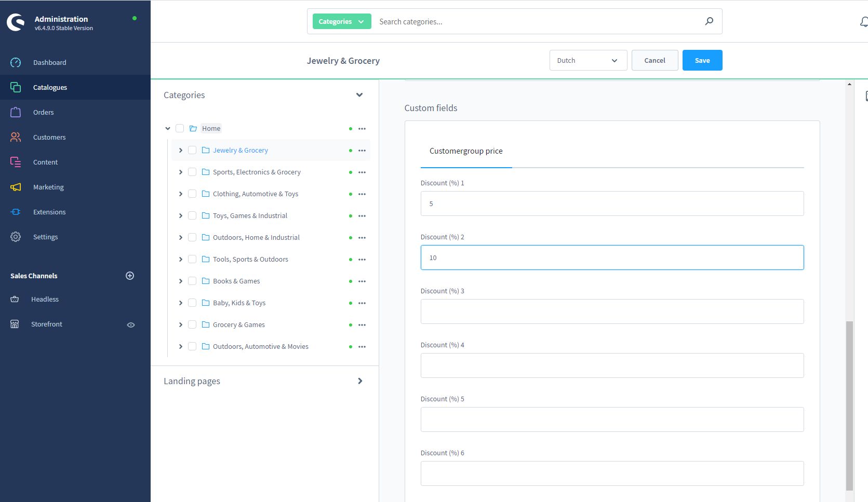The width and height of the screenshot is (868, 502).
Task: Open the Storefront sales channel
Action: [46, 324]
